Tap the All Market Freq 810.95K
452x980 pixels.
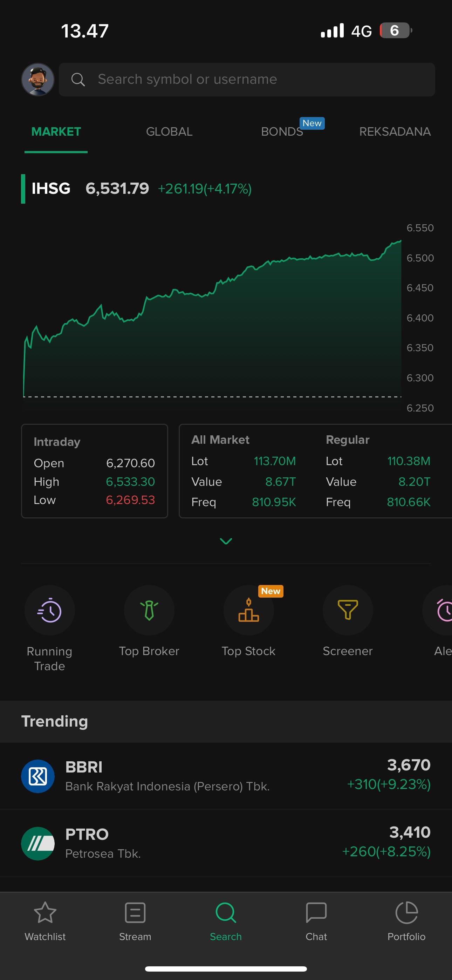(x=274, y=502)
